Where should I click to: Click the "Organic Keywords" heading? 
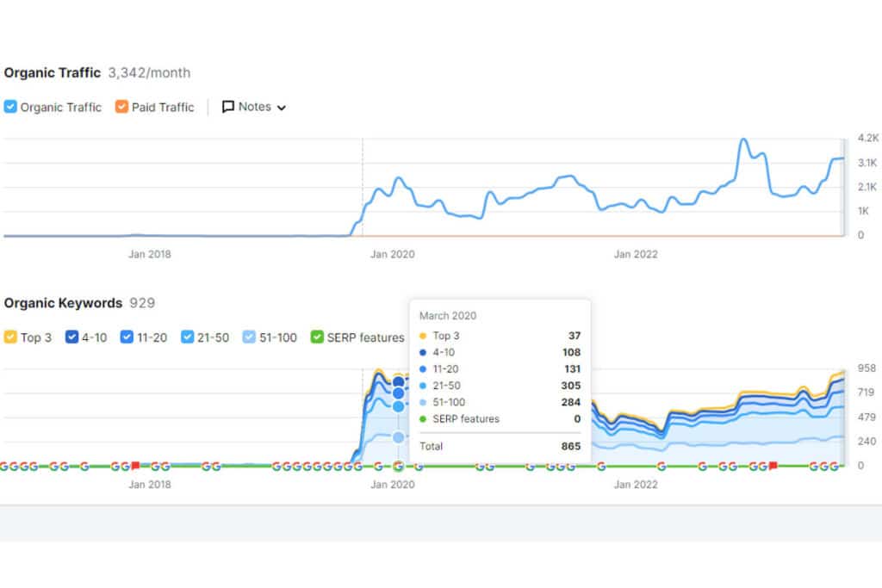63,303
